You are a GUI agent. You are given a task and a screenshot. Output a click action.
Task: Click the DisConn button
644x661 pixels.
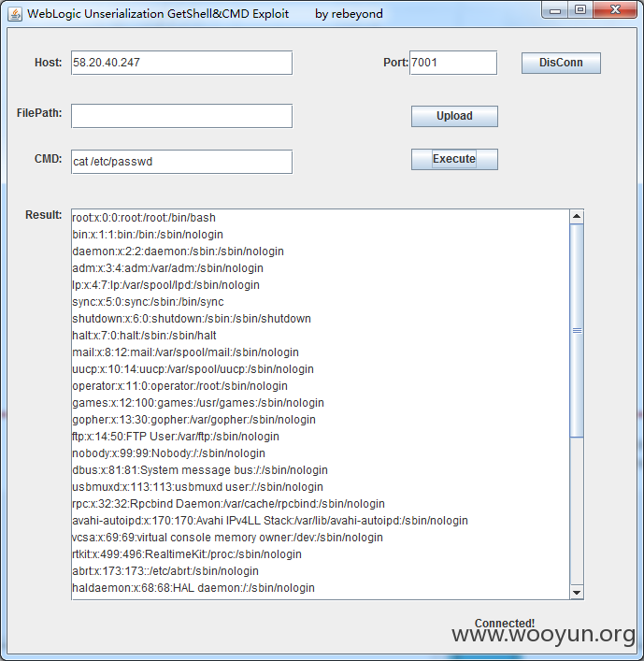pos(561,63)
